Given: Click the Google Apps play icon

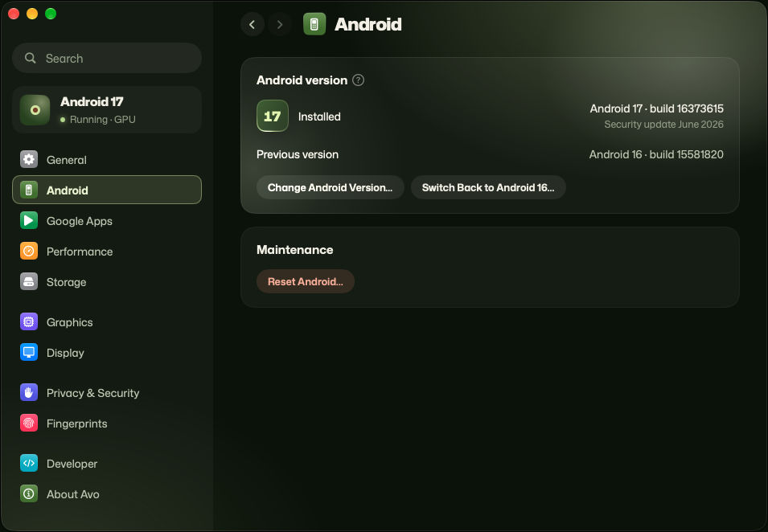Looking at the screenshot, I should coord(29,221).
